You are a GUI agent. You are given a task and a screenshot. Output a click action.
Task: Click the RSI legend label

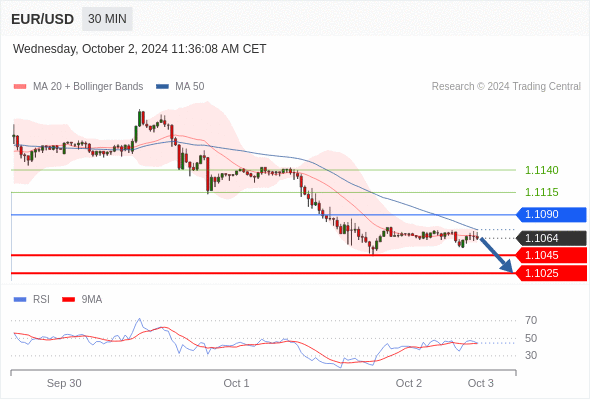pyautogui.click(x=41, y=300)
